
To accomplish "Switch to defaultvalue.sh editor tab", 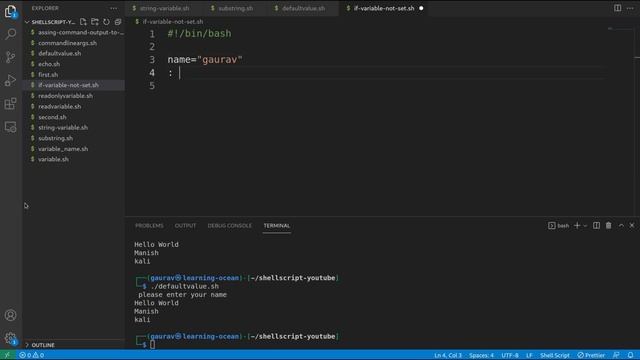I will tap(303, 8).
